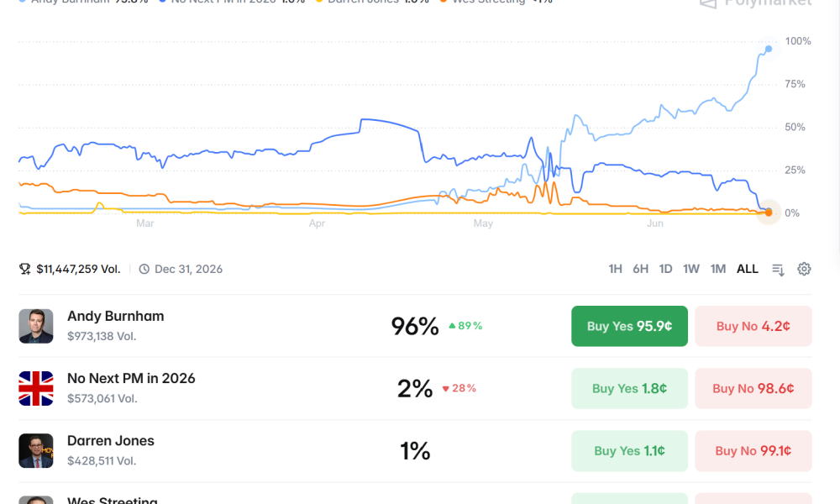This screenshot has height=504, width=840.
Task: Click the 96% probability for Burnham
Action: (x=415, y=326)
